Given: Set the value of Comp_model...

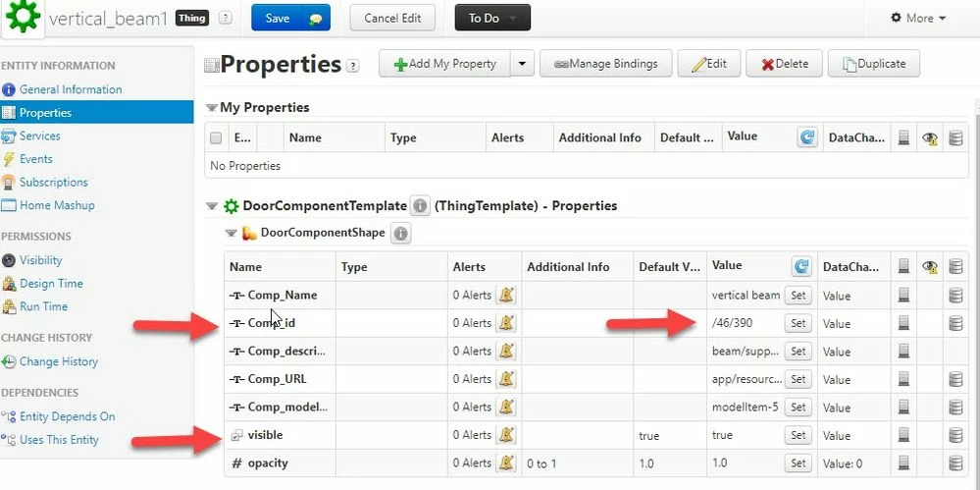Looking at the screenshot, I should pos(799,408).
